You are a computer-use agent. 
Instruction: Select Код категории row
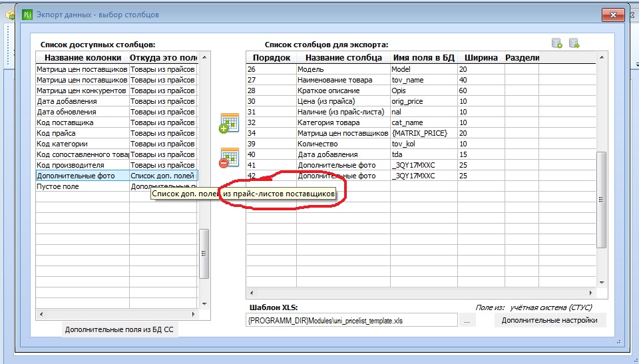click(117, 144)
